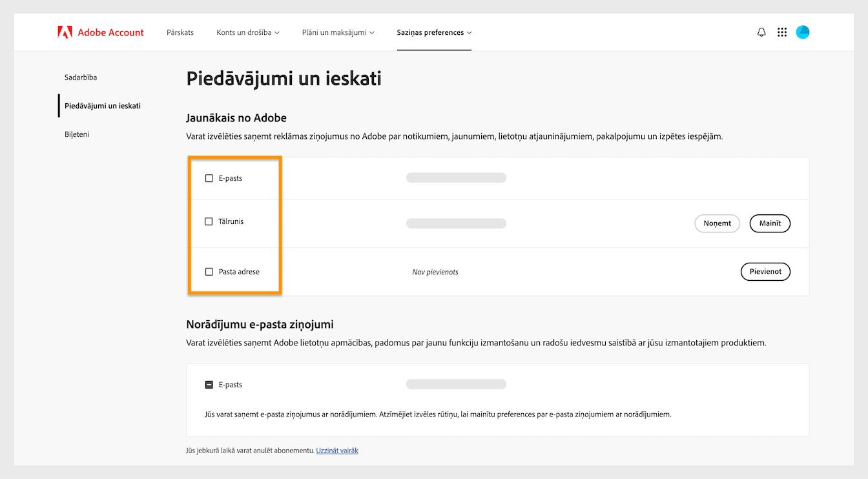Go to the Pārskats menu item
Image resolution: width=868 pixels, height=479 pixels.
click(180, 32)
